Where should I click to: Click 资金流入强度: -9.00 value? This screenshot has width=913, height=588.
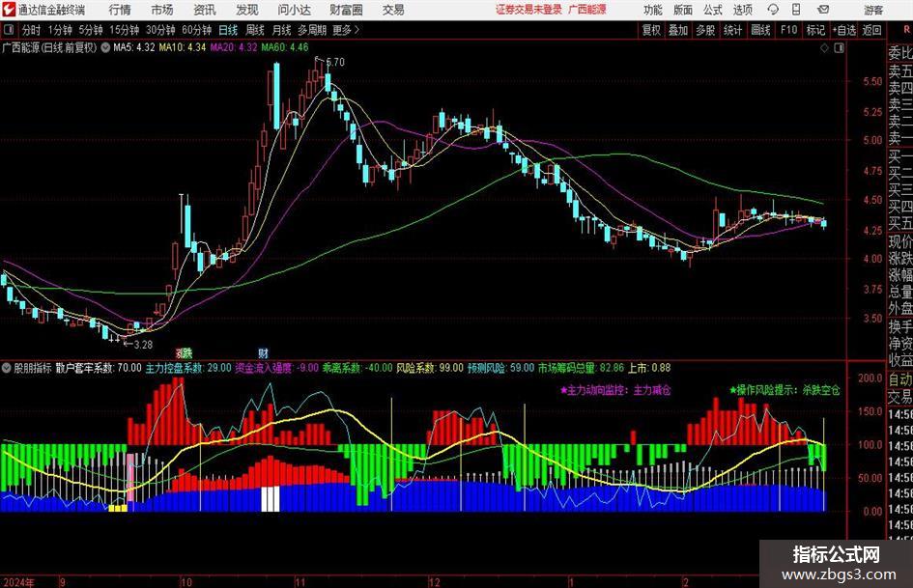(x=276, y=368)
